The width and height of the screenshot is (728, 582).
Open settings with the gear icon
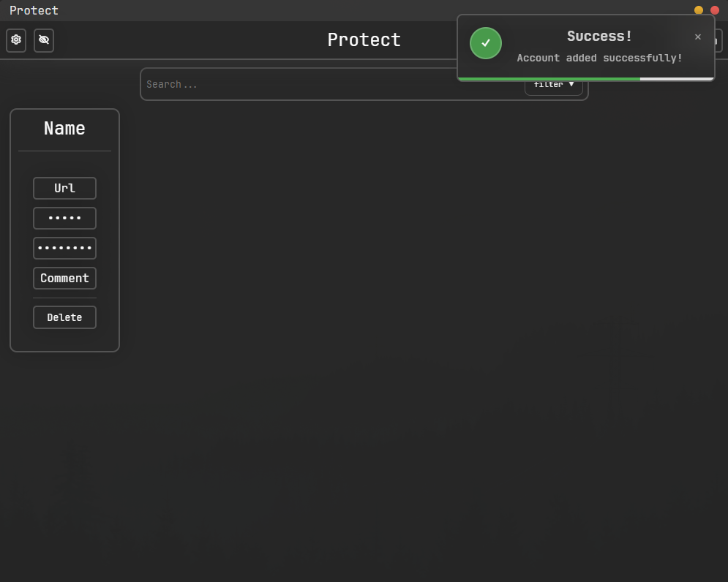(16, 40)
